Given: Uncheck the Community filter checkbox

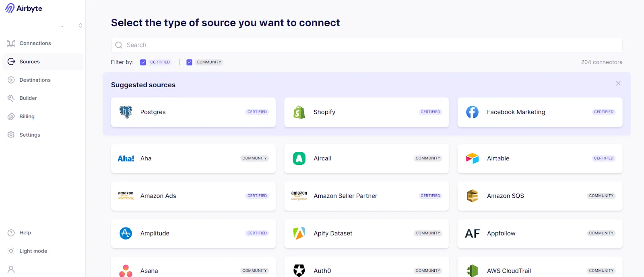Looking at the screenshot, I should (189, 62).
